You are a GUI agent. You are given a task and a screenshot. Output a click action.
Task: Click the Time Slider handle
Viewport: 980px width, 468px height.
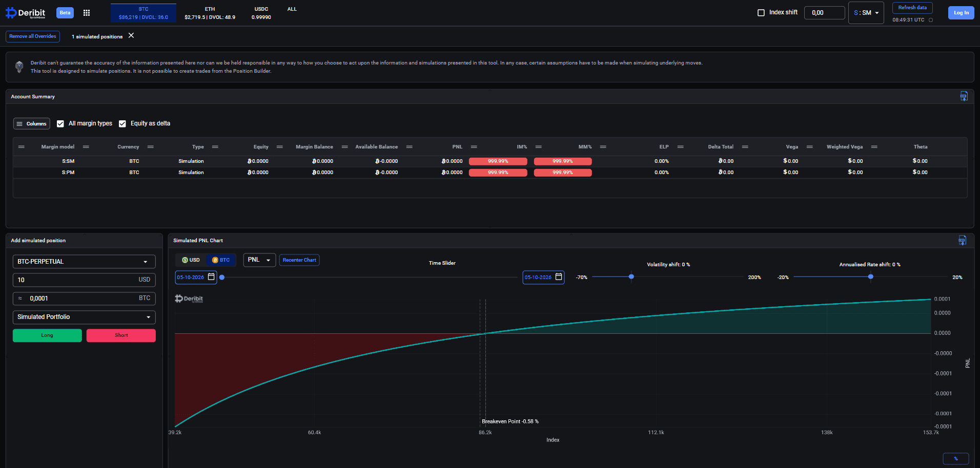[x=222, y=277]
